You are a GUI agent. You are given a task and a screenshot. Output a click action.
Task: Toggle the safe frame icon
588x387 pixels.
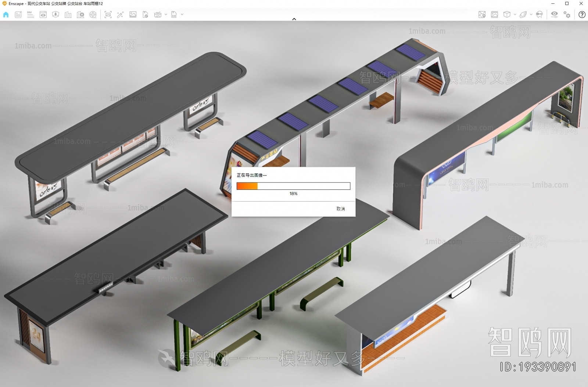[x=494, y=15]
